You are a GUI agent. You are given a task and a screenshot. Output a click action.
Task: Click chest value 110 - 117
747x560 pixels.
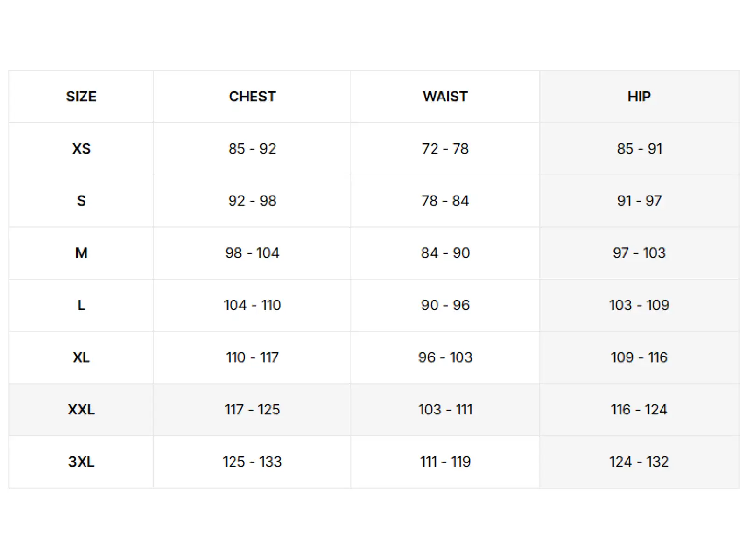click(x=252, y=358)
